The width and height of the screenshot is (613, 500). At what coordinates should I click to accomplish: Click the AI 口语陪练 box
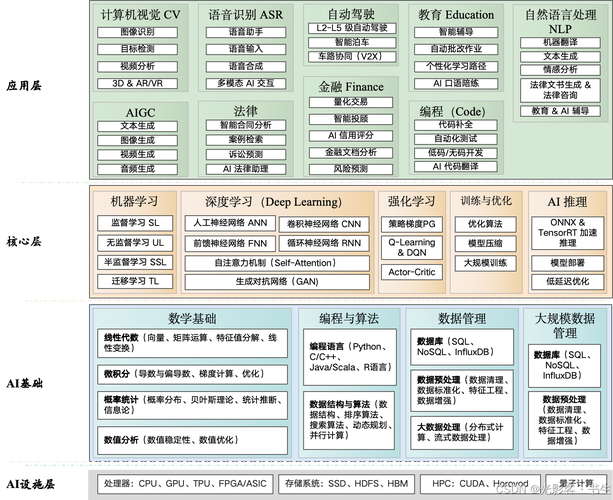(456, 84)
